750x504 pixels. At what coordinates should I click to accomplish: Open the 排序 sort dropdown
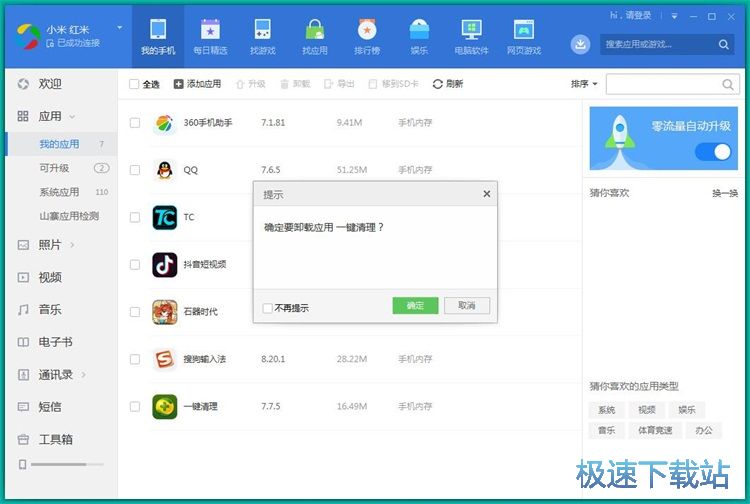584,84
